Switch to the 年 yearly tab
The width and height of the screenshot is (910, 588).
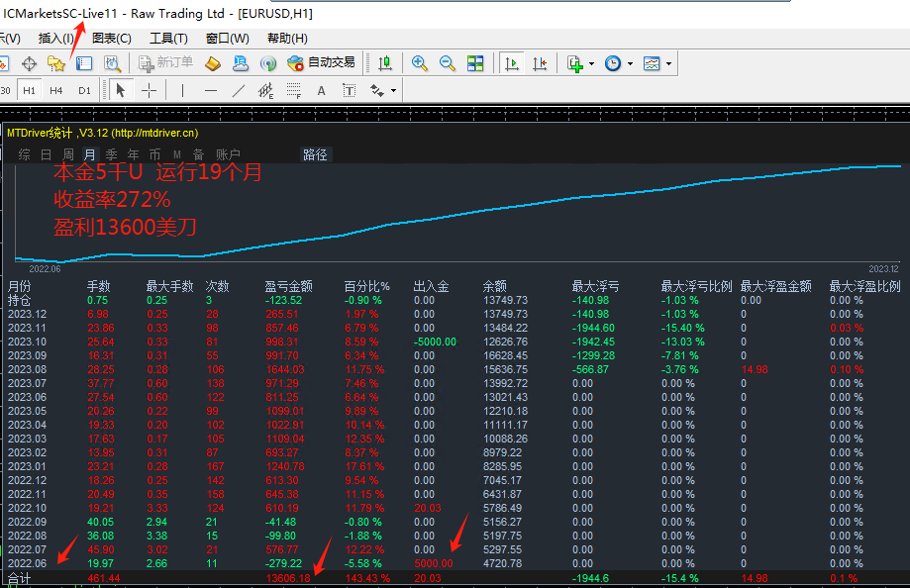pyautogui.click(x=133, y=154)
